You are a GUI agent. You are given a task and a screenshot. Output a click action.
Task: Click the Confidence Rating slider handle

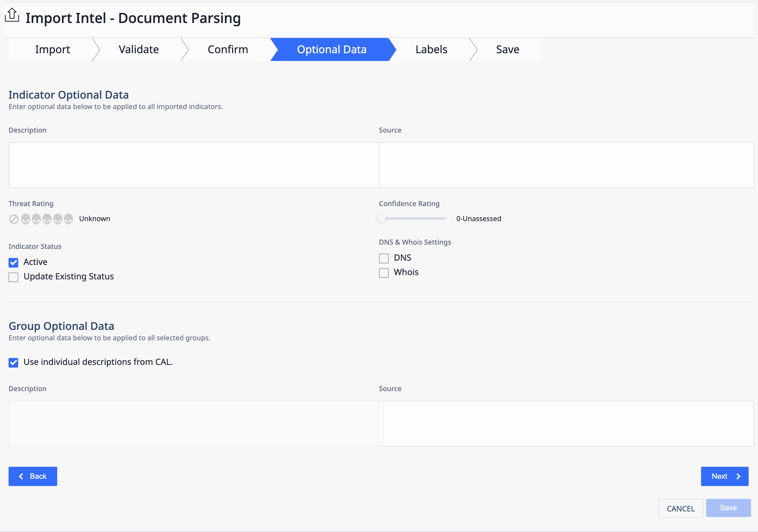[381, 218]
